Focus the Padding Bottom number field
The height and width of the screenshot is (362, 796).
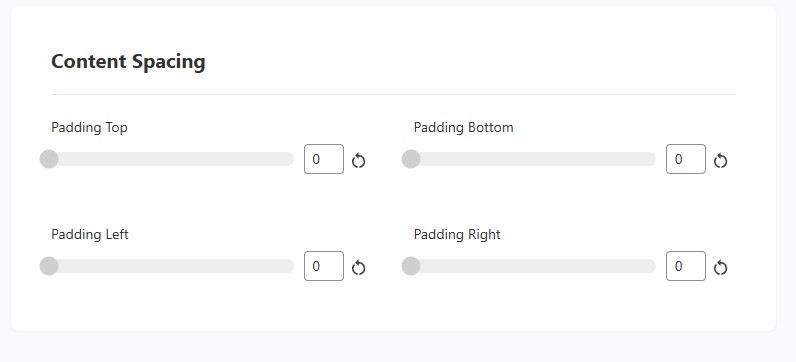[x=686, y=159]
